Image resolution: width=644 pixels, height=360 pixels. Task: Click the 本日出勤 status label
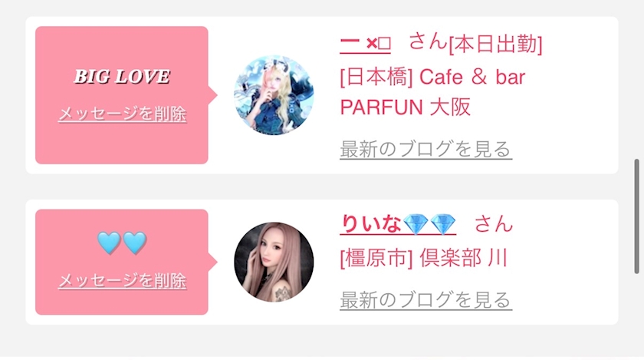click(496, 44)
